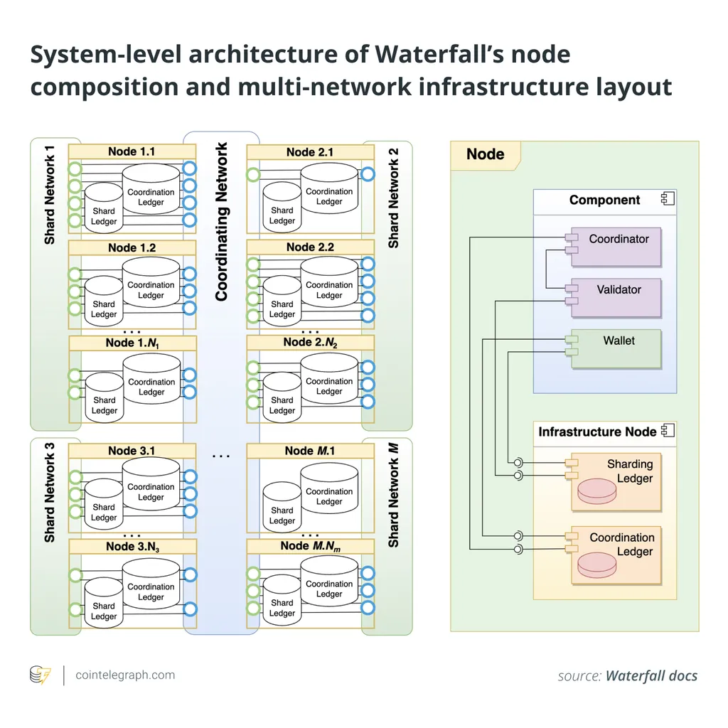Select the Wallet component box
This screenshot has height=728, width=728.
(x=616, y=348)
